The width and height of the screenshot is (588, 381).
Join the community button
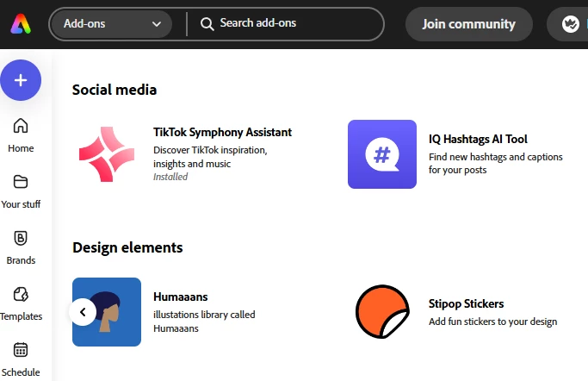(x=468, y=24)
